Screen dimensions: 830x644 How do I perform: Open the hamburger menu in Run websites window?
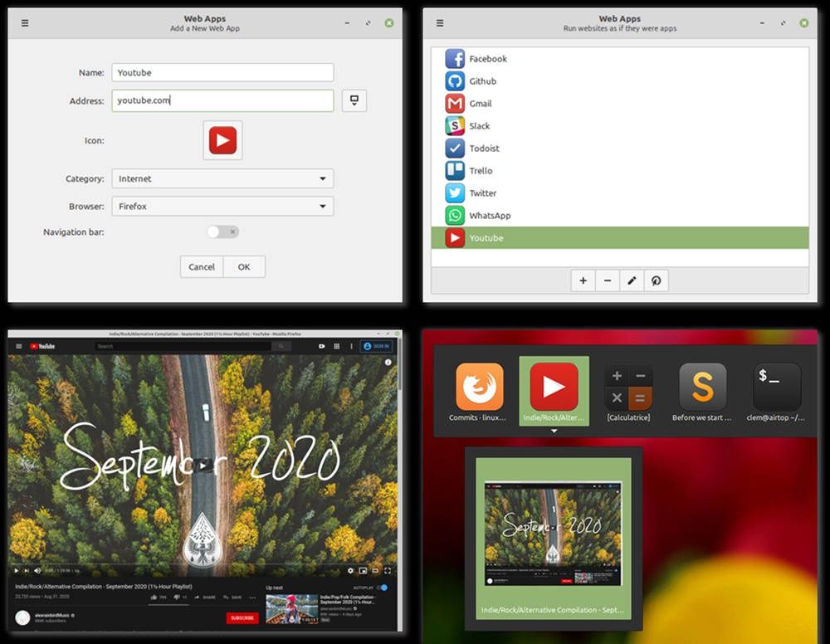pyautogui.click(x=440, y=22)
